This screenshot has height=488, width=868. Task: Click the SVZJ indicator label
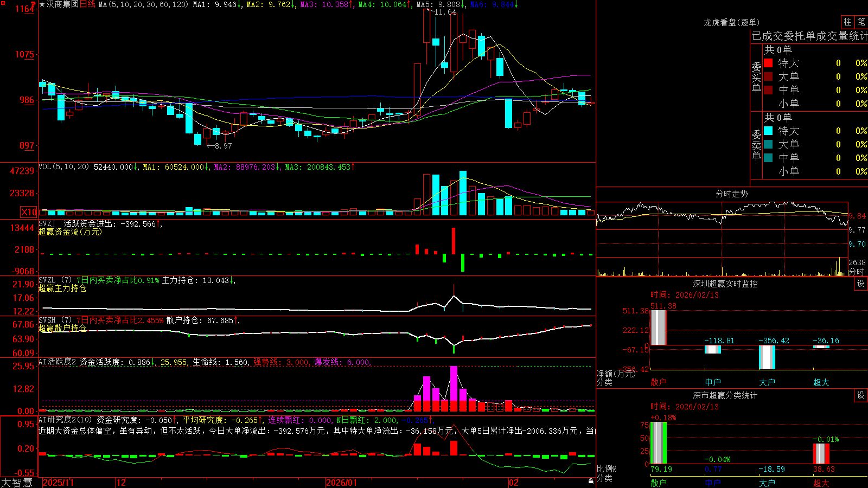point(47,223)
